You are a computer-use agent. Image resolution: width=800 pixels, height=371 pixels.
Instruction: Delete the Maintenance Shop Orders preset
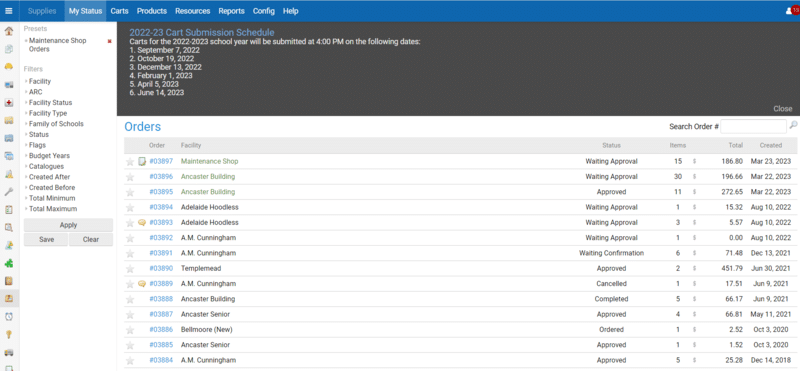tap(109, 41)
